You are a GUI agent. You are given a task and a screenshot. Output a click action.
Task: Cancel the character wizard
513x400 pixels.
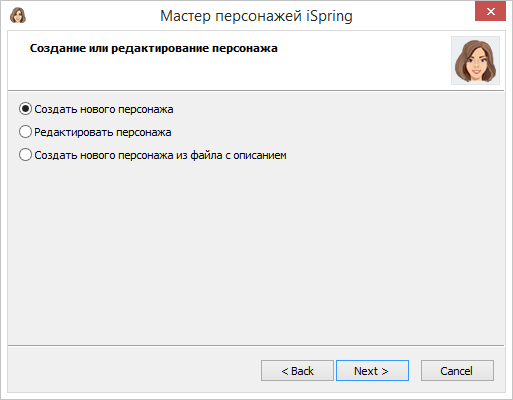457,370
